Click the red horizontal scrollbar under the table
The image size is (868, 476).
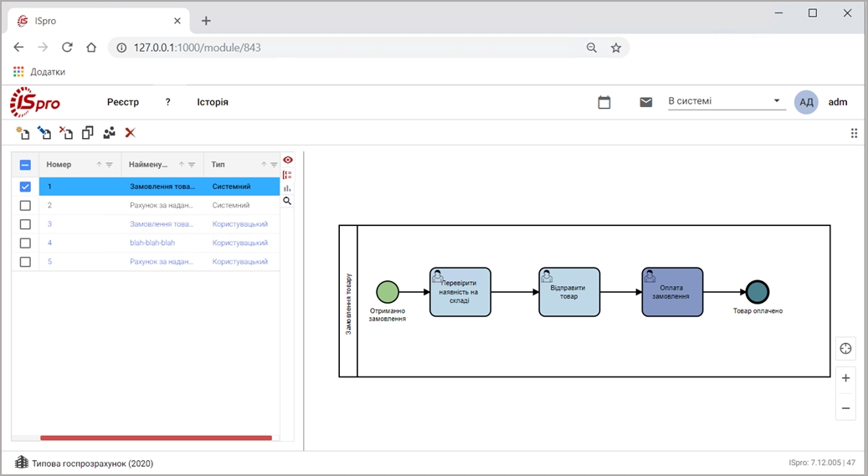157,438
